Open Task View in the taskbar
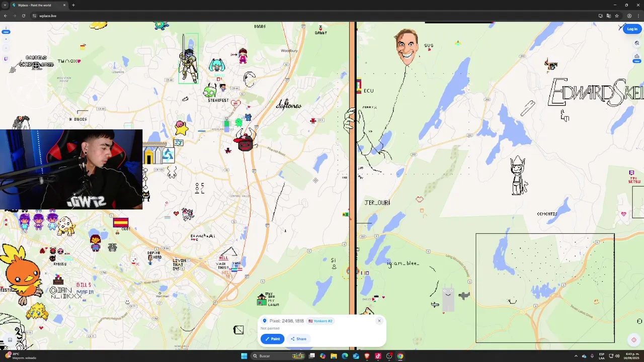Screen dimensions: 644x362 pos(312,356)
